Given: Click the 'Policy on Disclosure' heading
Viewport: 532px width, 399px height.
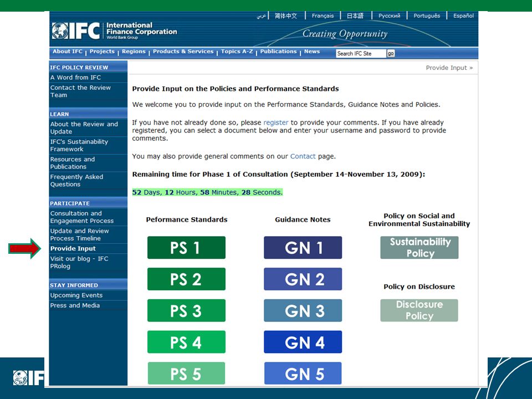Looking at the screenshot, I should coord(420,287).
